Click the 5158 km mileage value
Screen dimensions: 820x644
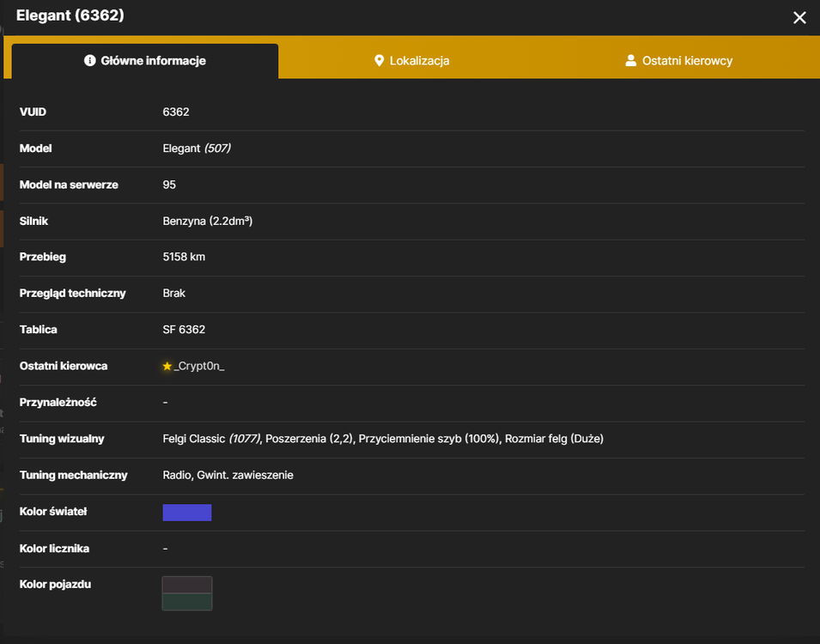(x=184, y=257)
